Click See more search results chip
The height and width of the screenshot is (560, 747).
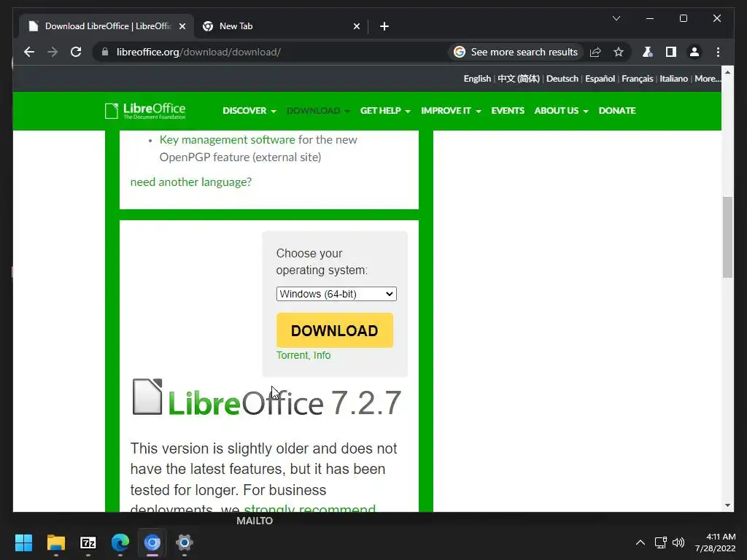516,52
